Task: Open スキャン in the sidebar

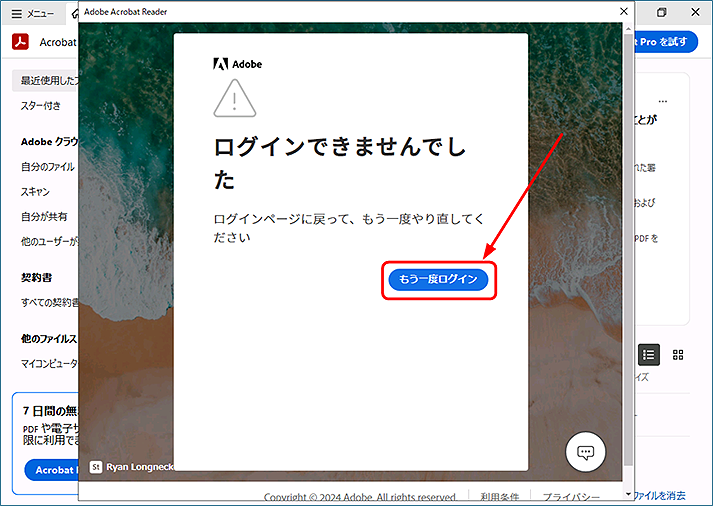Action: pos(35,192)
